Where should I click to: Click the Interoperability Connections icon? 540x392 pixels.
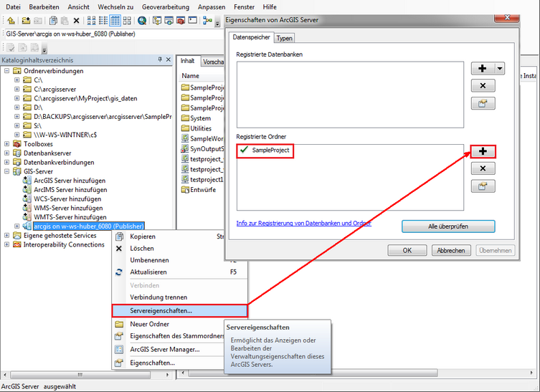coord(17,244)
